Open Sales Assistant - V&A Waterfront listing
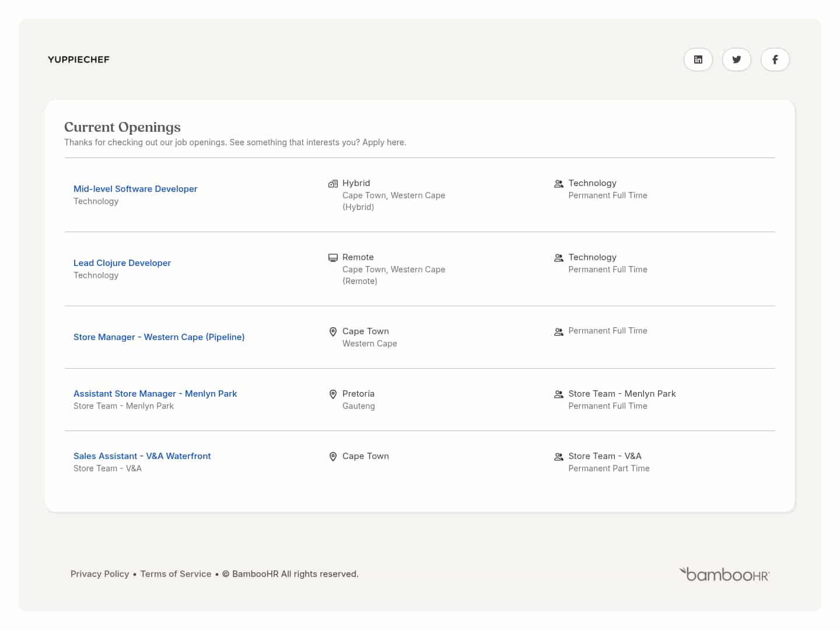 click(142, 456)
